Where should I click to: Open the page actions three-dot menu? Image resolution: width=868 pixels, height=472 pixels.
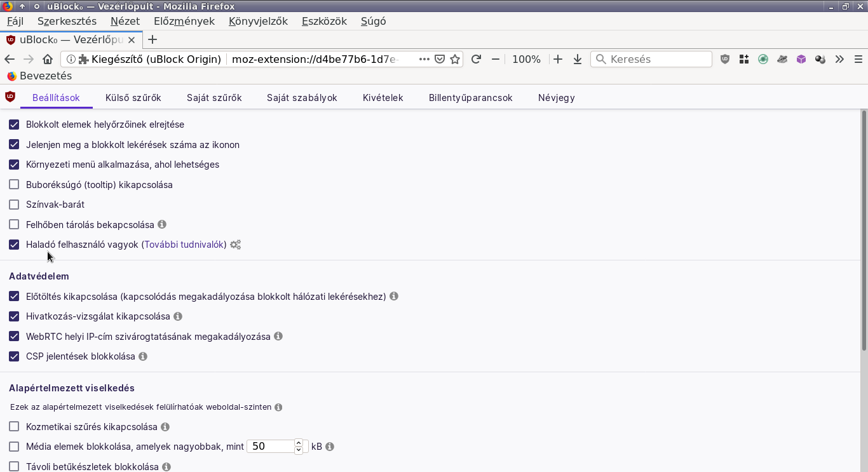(x=424, y=59)
